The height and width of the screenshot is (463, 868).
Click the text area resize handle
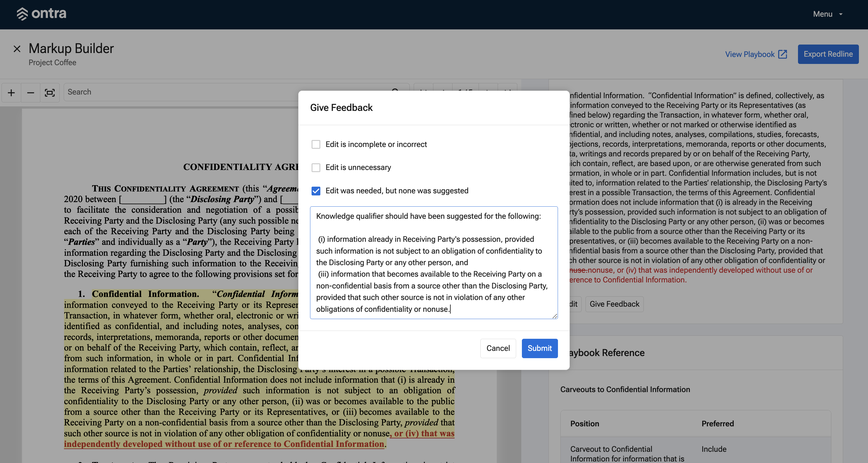tap(555, 316)
